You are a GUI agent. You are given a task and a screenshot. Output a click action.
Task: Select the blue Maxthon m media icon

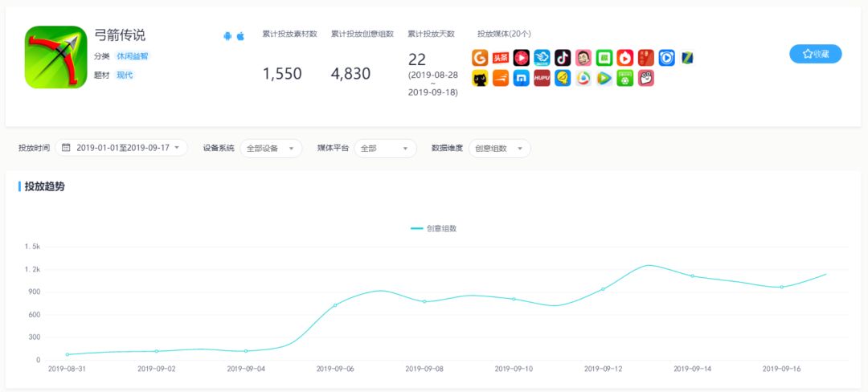tap(522, 78)
